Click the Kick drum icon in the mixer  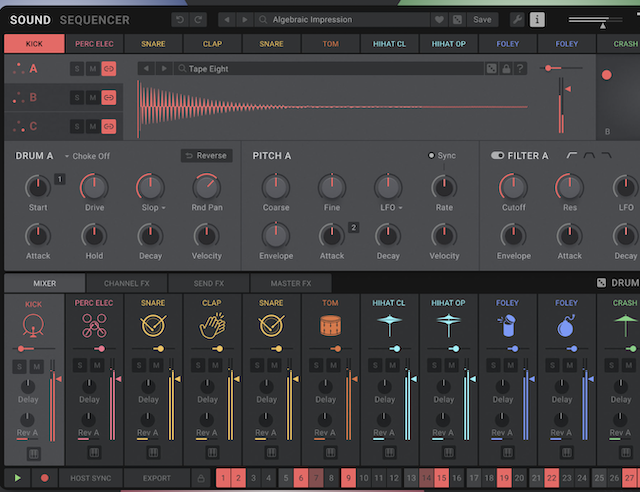pyautogui.click(x=33, y=325)
